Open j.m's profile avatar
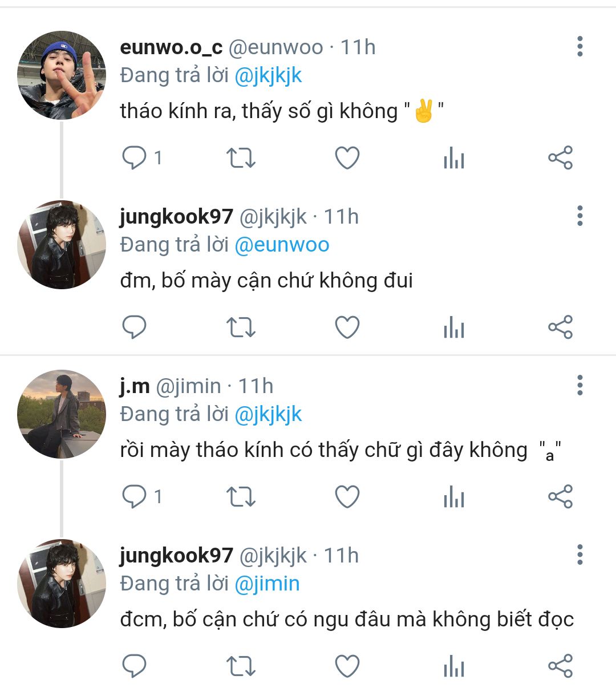 [x=62, y=414]
